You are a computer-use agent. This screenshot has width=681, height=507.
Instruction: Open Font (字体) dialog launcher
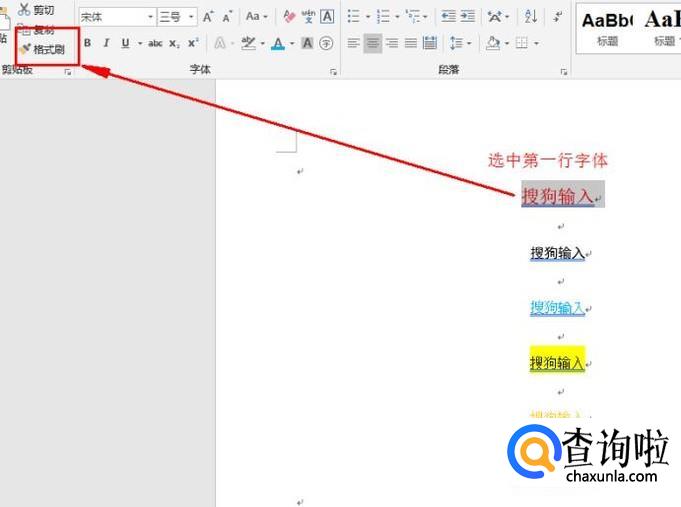(333, 72)
